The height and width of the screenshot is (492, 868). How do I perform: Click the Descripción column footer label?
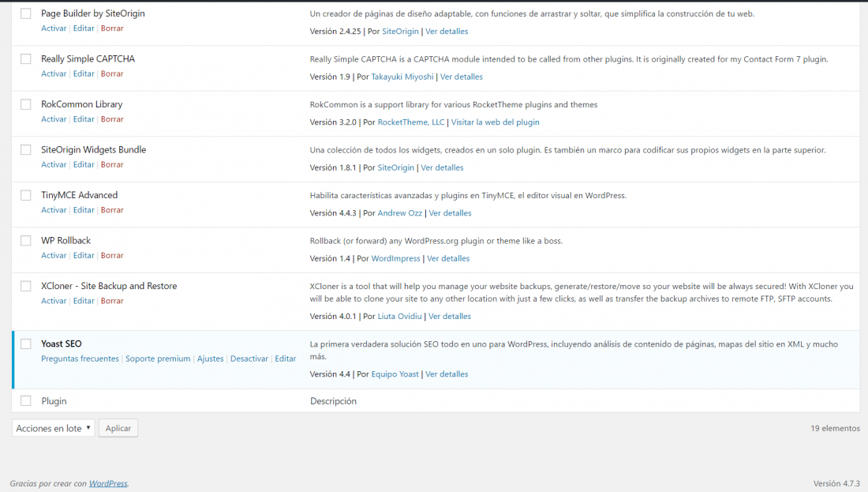pyautogui.click(x=333, y=401)
